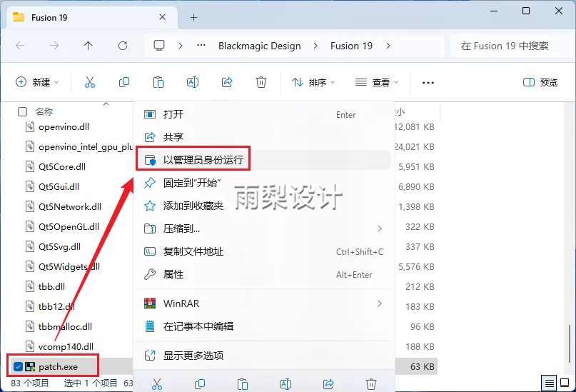This screenshot has height=392, width=576.
Task: Refresh the Fusion 19 folder
Action: [123, 46]
